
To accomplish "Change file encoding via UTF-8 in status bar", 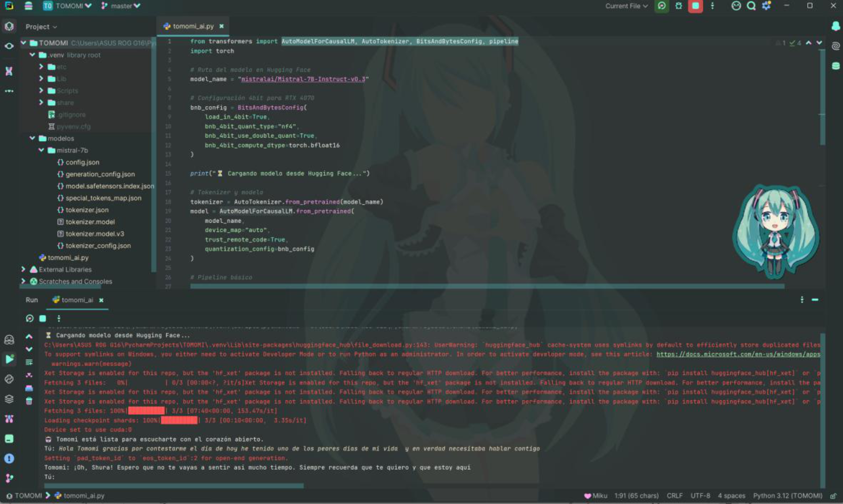I will [x=700, y=496].
